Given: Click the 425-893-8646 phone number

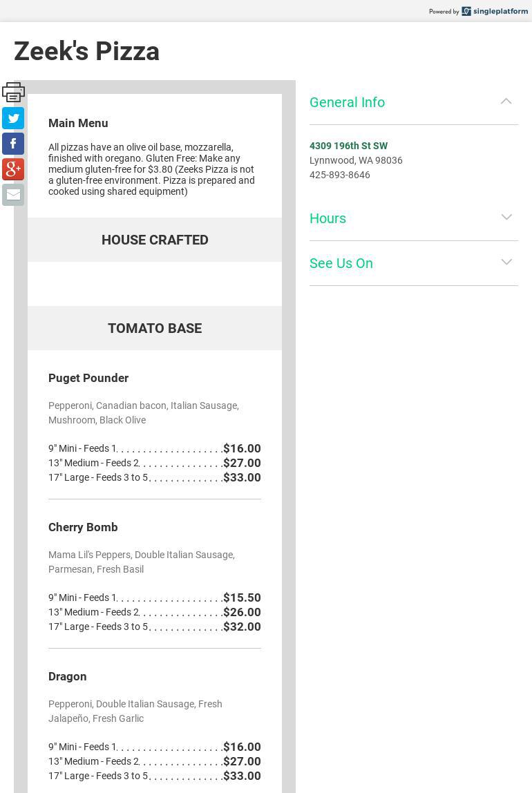Looking at the screenshot, I should pyautogui.click(x=340, y=175).
